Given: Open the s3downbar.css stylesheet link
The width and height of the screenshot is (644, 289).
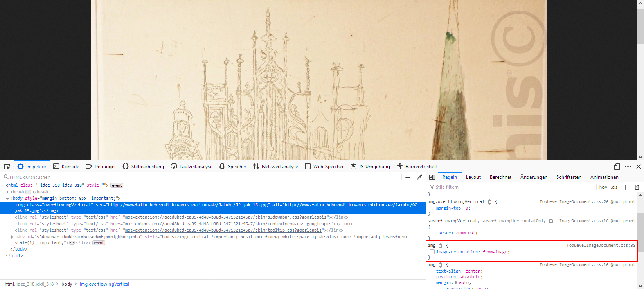Looking at the screenshot, I should 226,217.
